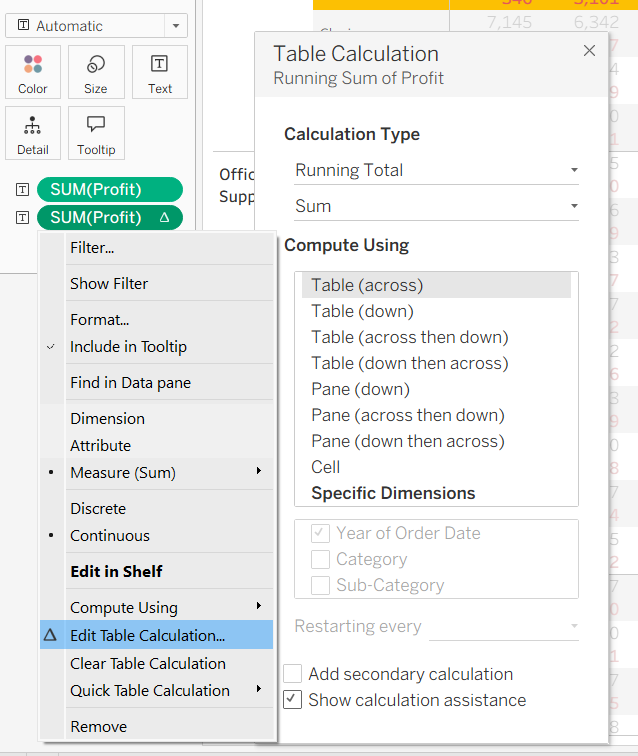Close the Table Calculation dialog

(589, 50)
